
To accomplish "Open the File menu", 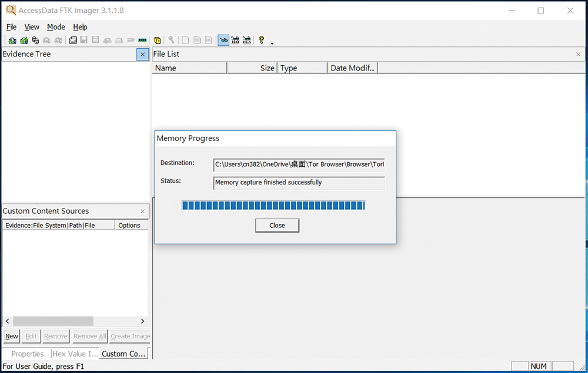I will point(11,27).
